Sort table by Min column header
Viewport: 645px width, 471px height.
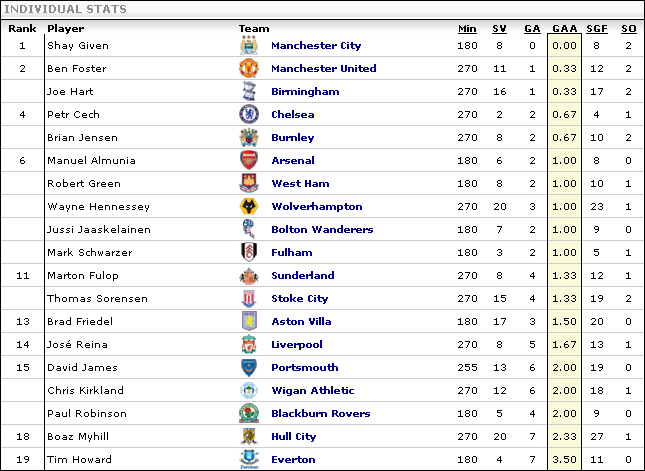[467, 29]
